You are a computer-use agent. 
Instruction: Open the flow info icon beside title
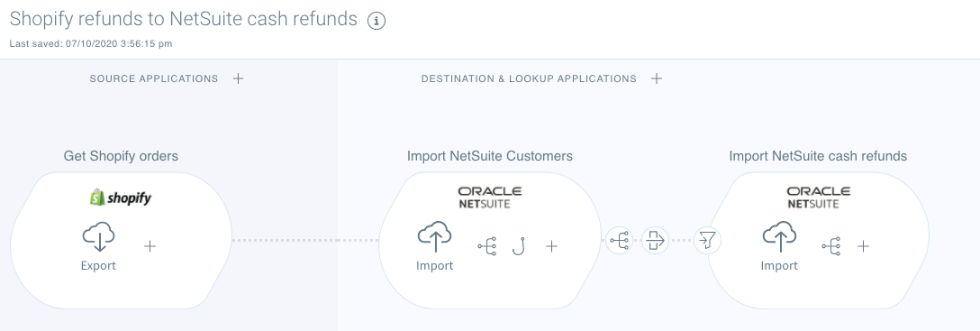377,21
